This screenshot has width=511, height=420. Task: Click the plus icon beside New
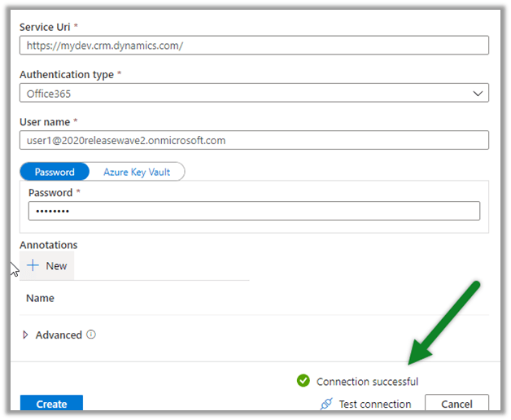click(x=33, y=265)
